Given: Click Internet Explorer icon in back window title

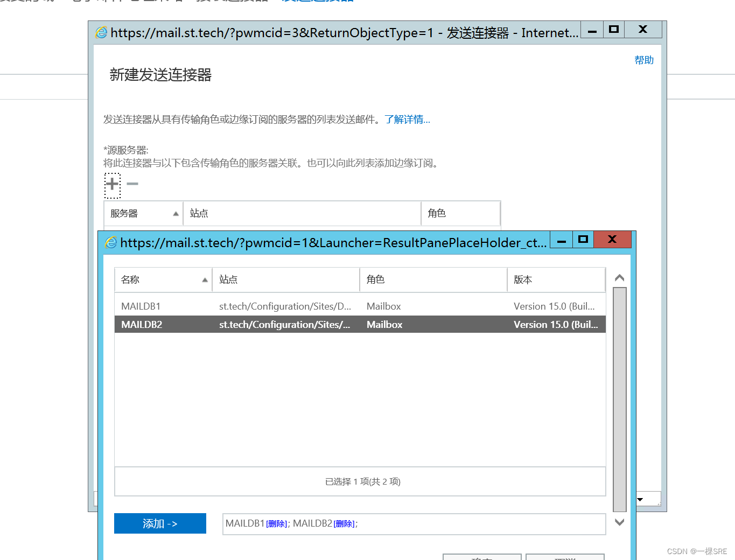Looking at the screenshot, I should [101, 33].
